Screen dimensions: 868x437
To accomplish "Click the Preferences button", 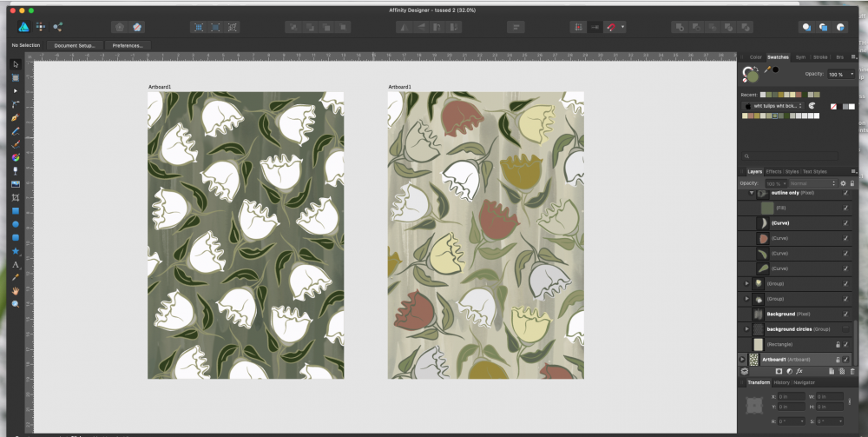I will point(127,45).
